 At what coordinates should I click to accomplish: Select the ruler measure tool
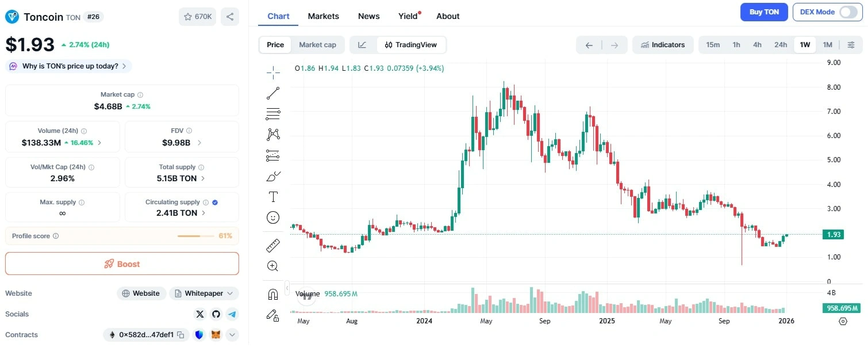(273, 246)
